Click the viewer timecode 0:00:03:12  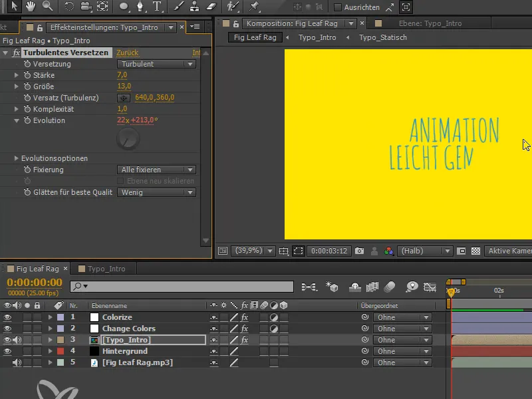[329, 251]
